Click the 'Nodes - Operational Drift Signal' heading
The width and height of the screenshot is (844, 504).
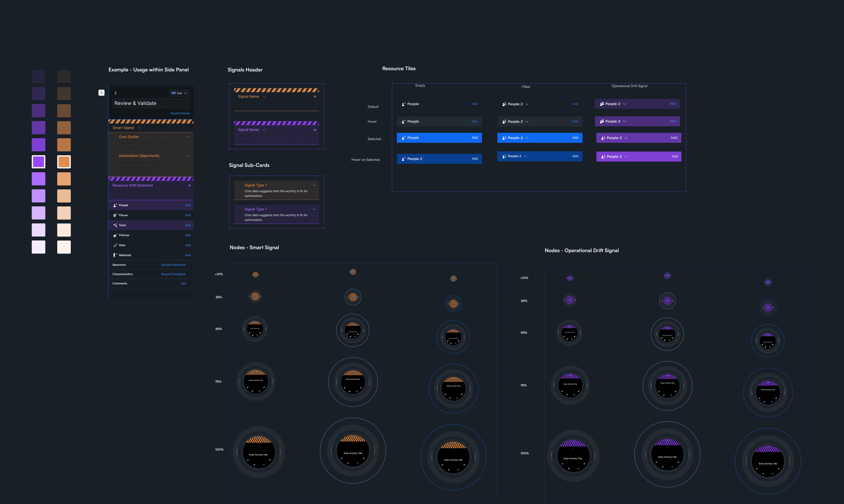(x=582, y=251)
